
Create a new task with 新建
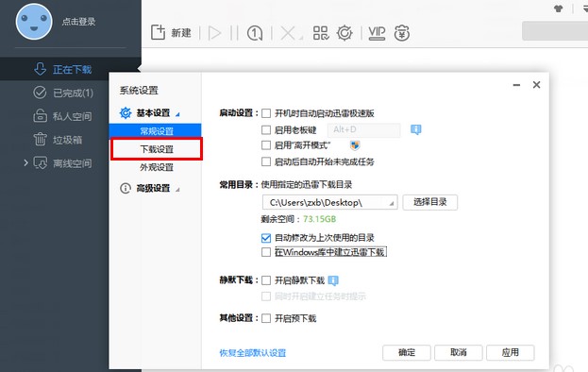point(171,33)
